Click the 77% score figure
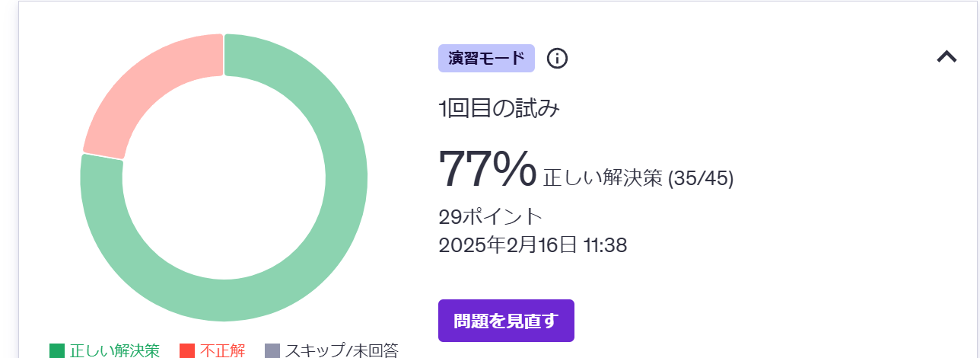 point(488,169)
